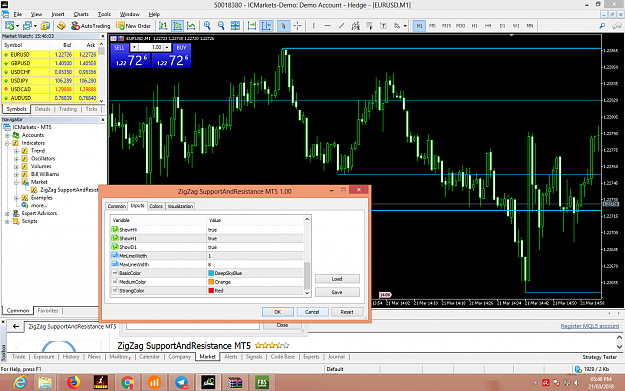Switch to the Common tab in dialog
This screenshot has height=391, width=625.
click(x=116, y=206)
